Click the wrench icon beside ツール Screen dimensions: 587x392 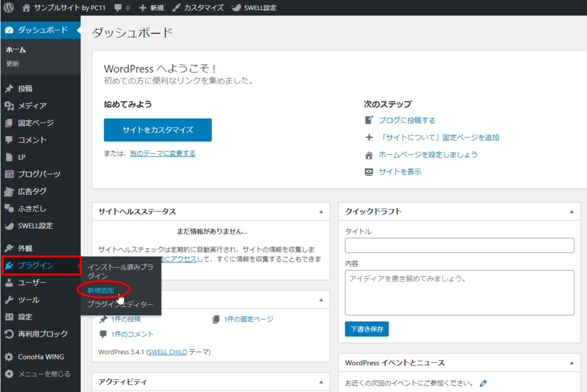pos(9,300)
